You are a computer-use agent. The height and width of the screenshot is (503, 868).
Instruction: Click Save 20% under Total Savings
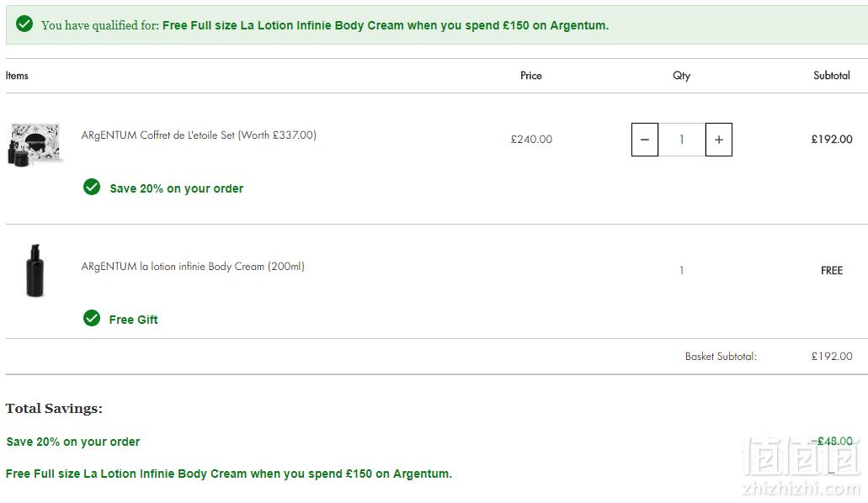[x=73, y=442]
